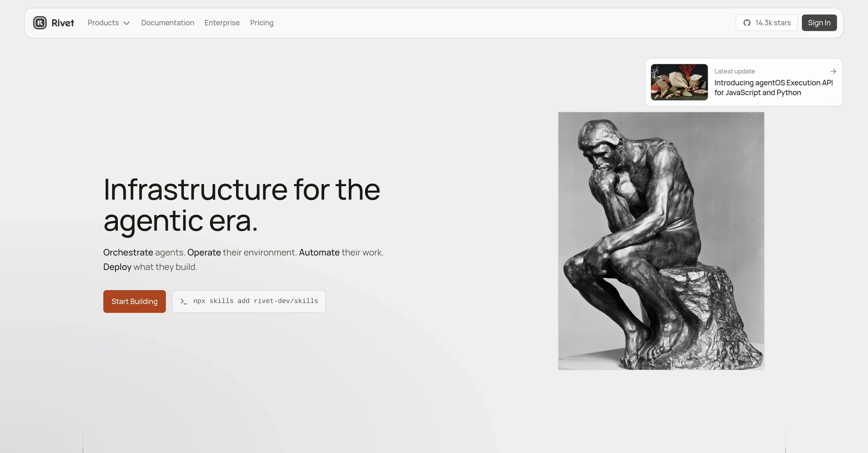Click 'Deploy what they build.' text

[150, 267]
